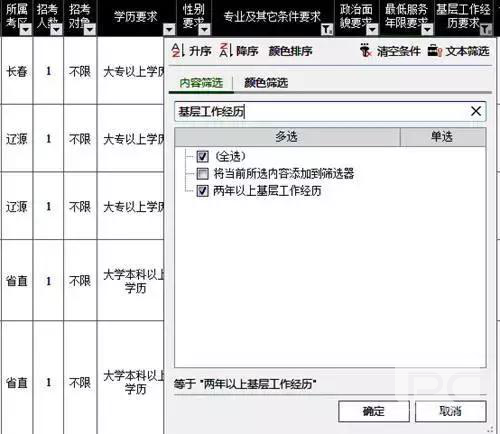Screen dimensions: 500x434
Task: Check 将当前所选内容添加到筛选器 checkbox
Action: 202,173
